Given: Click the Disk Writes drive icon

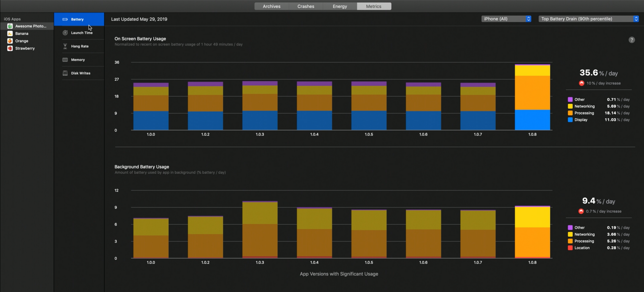Looking at the screenshot, I should (x=65, y=73).
